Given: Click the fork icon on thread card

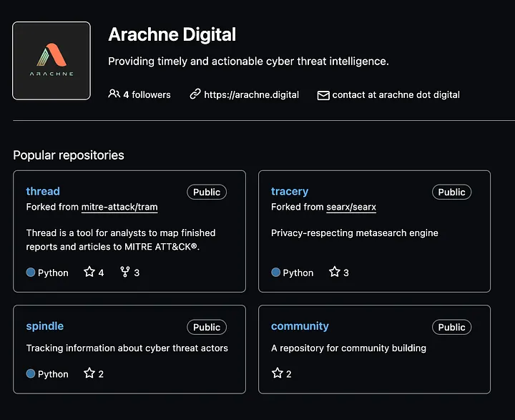Looking at the screenshot, I should [124, 272].
